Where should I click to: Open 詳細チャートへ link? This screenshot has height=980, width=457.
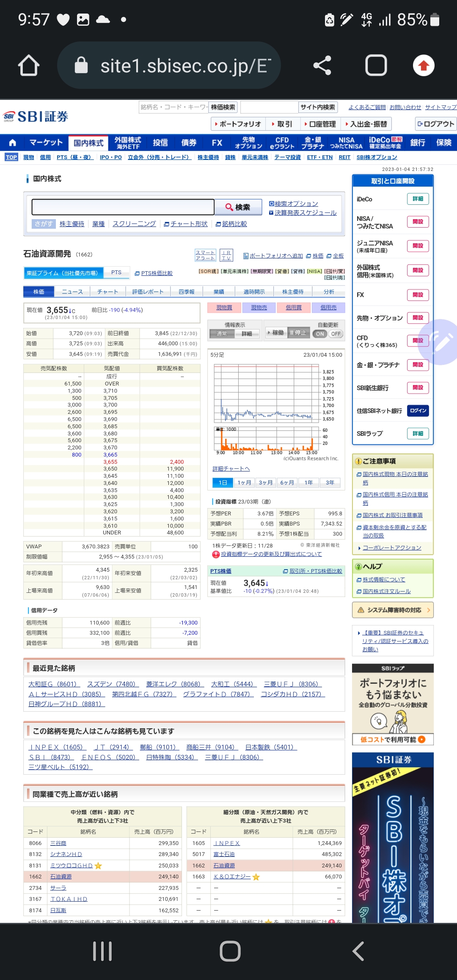coord(231,469)
